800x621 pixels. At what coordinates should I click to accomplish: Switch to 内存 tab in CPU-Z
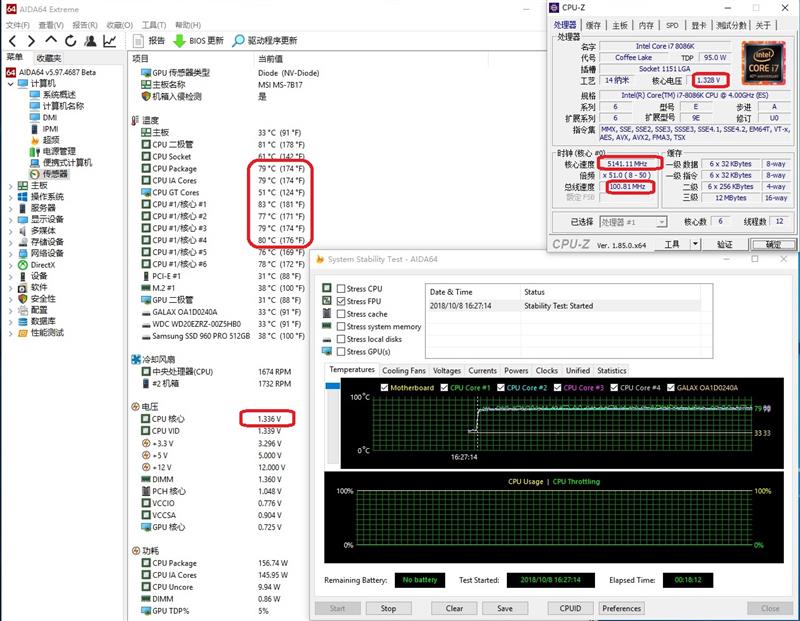click(x=645, y=25)
